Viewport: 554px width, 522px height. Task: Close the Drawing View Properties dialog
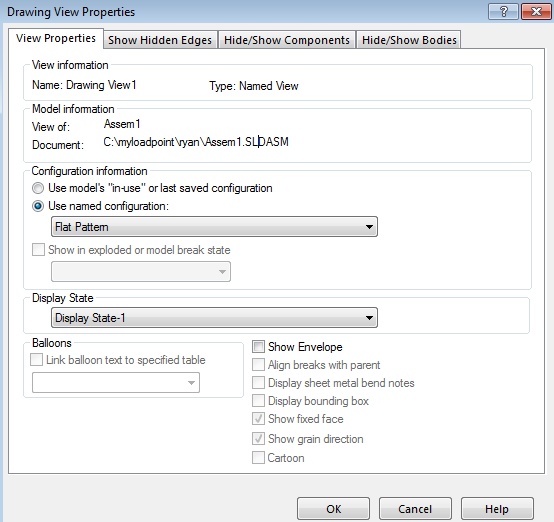pos(536,12)
